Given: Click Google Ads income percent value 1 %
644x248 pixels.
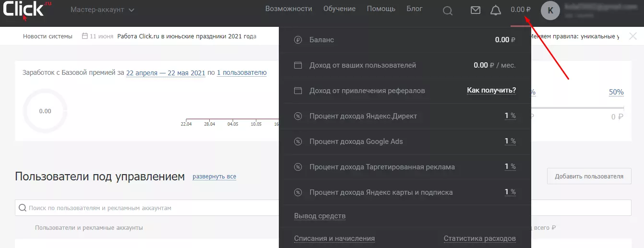Looking at the screenshot, I should pyautogui.click(x=510, y=141).
